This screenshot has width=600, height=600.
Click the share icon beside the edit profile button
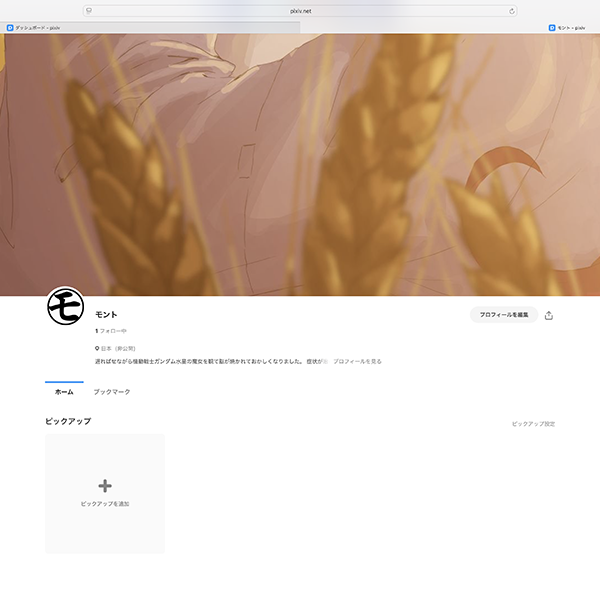(x=549, y=315)
